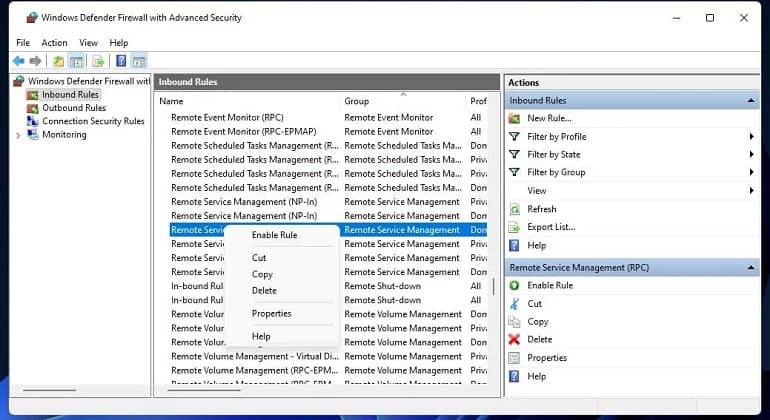This screenshot has height=420, width=770.
Task: Click the blue Help toolbar icon
Action: click(x=121, y=61)
